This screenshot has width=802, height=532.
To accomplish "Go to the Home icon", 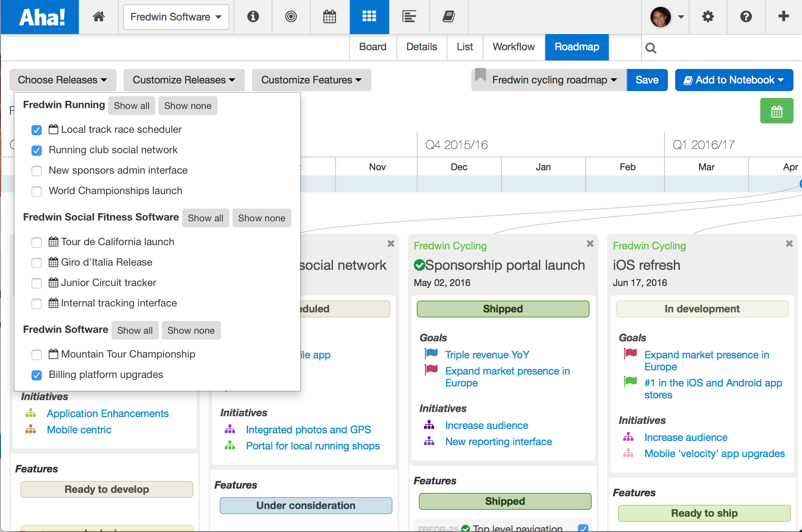I will tap(99, 17).
